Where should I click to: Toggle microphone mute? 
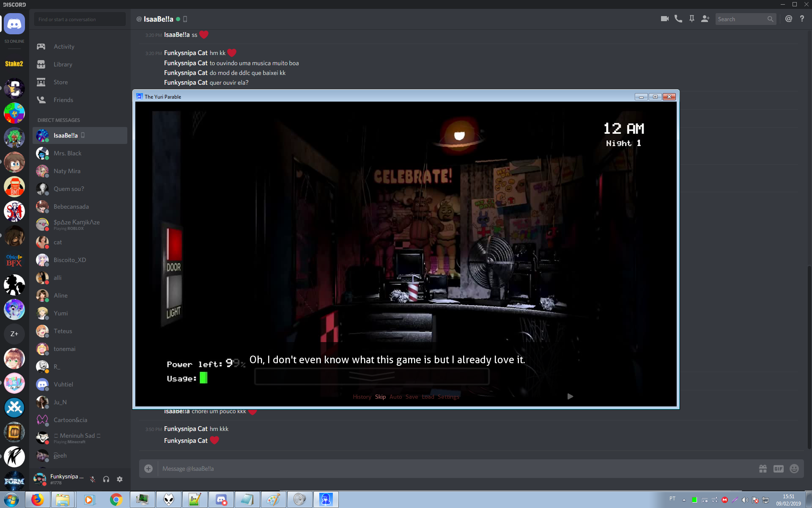click(93, 479)
